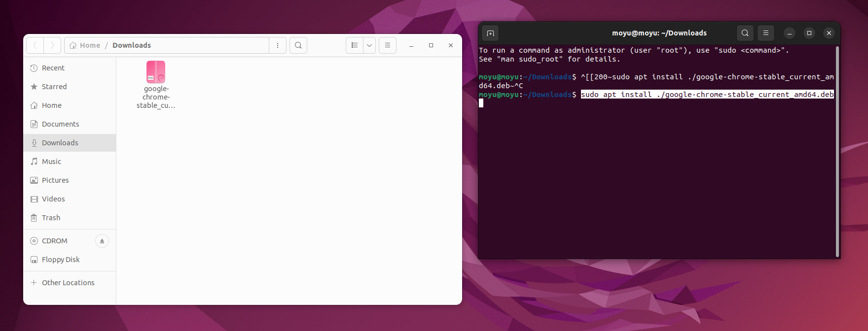Open Floppy Disk in sidebar
868x331 pixels.
70,260
